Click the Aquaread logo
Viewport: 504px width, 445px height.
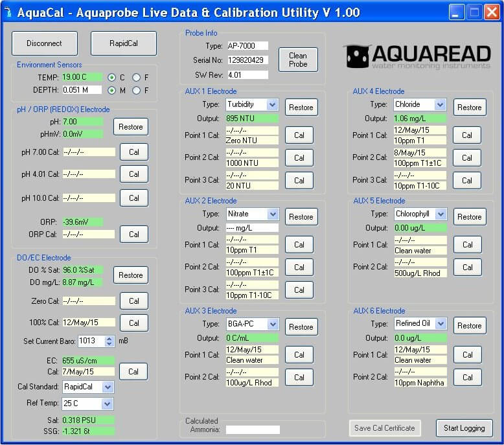tap(417, 57)
